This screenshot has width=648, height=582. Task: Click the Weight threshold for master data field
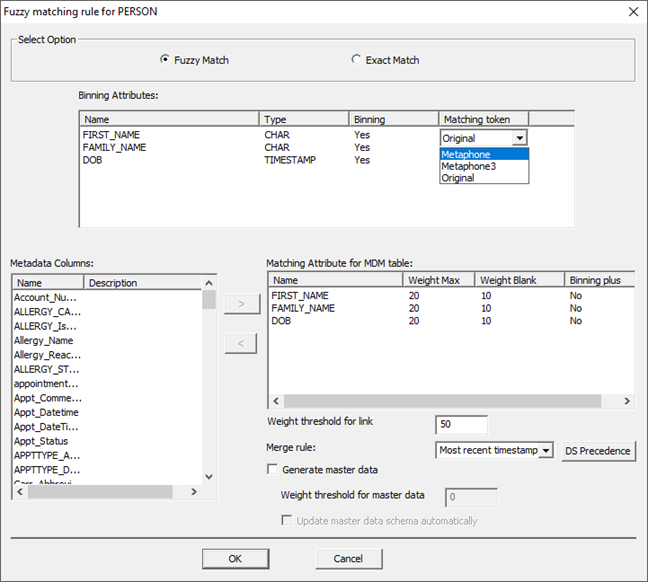(x=471, y=497)
